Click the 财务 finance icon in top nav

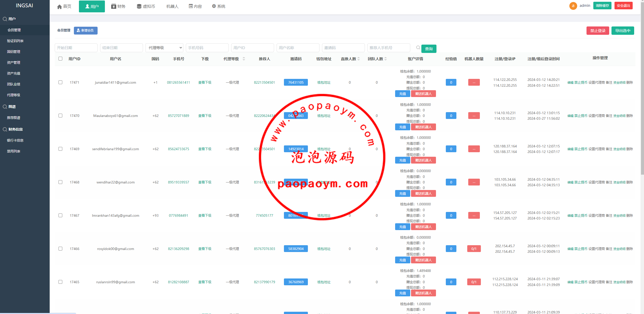point(113,6)
